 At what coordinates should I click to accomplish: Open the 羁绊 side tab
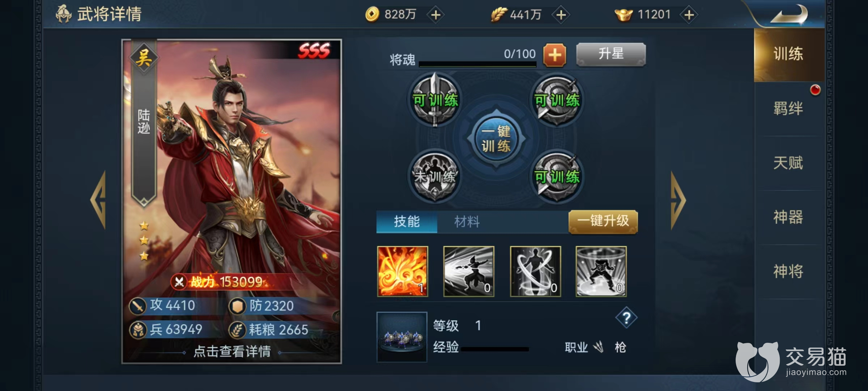788,109
